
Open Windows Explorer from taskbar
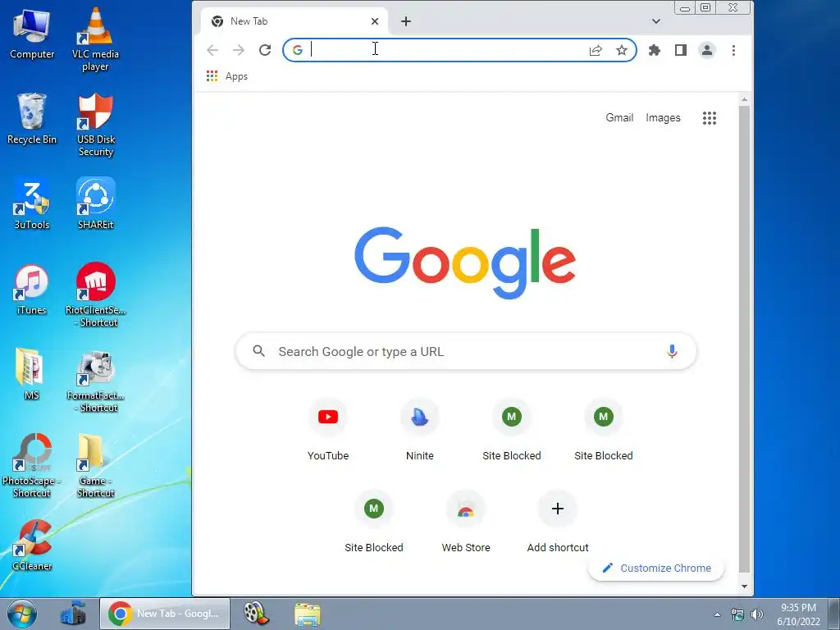click(308, 614)
